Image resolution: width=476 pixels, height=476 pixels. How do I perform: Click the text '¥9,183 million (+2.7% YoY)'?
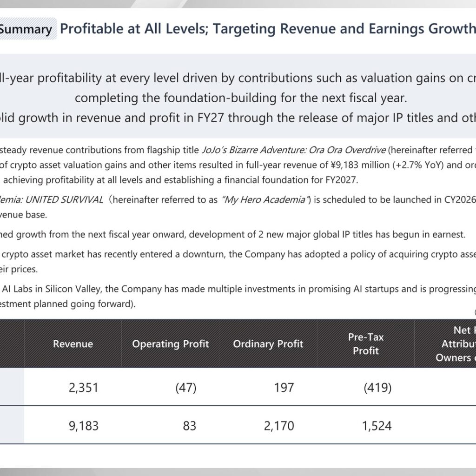pyautogui.click(x=387, y=165)
